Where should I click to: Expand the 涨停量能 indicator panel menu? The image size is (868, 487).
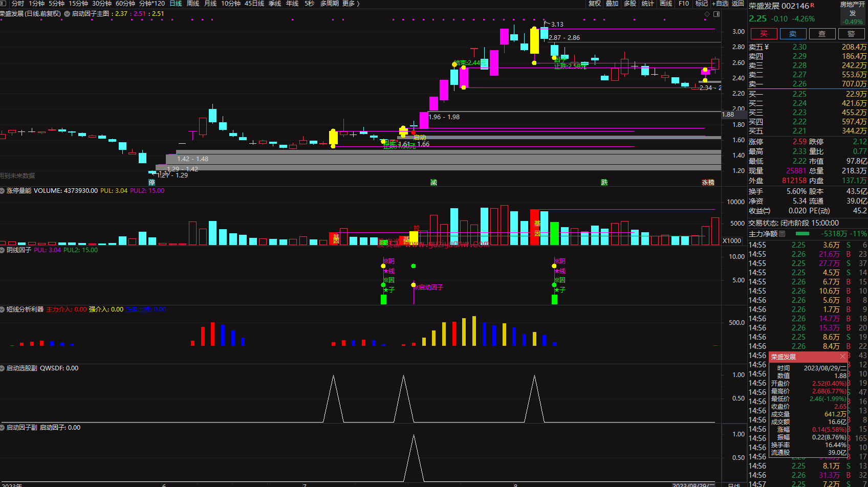(x=3, y=191)
